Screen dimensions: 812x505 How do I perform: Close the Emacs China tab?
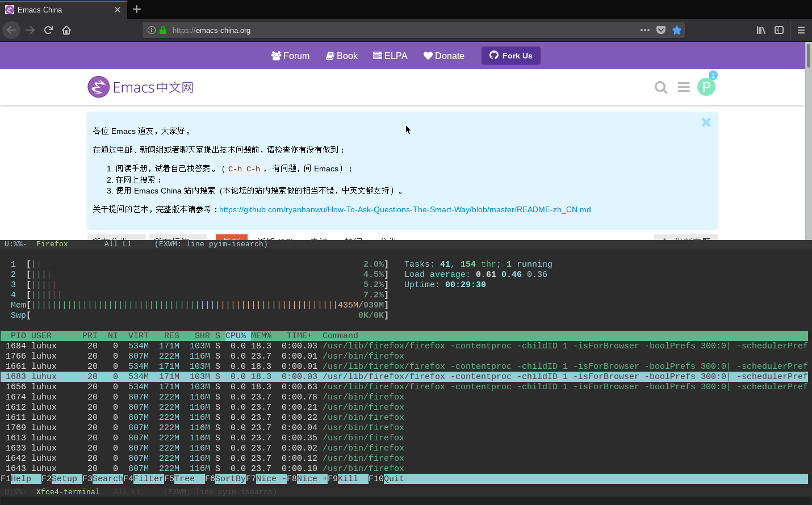[118, 10]
